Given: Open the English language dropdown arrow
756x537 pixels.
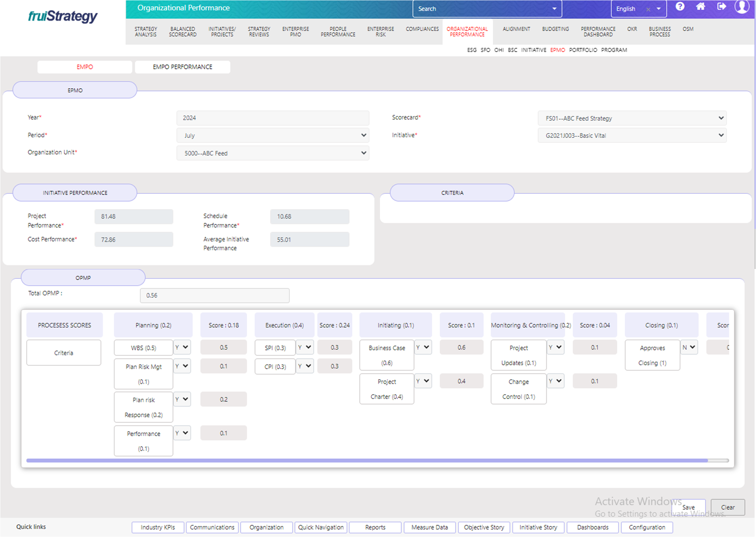Looking at the screenshot, I should pyautogui.click(x=658, y=9).
